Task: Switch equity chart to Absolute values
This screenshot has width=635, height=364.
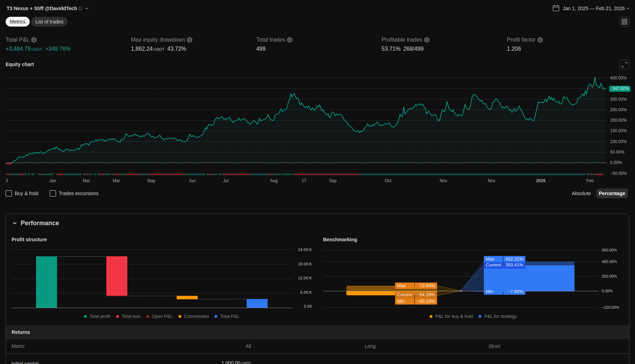Action: [x=581, y=193]
